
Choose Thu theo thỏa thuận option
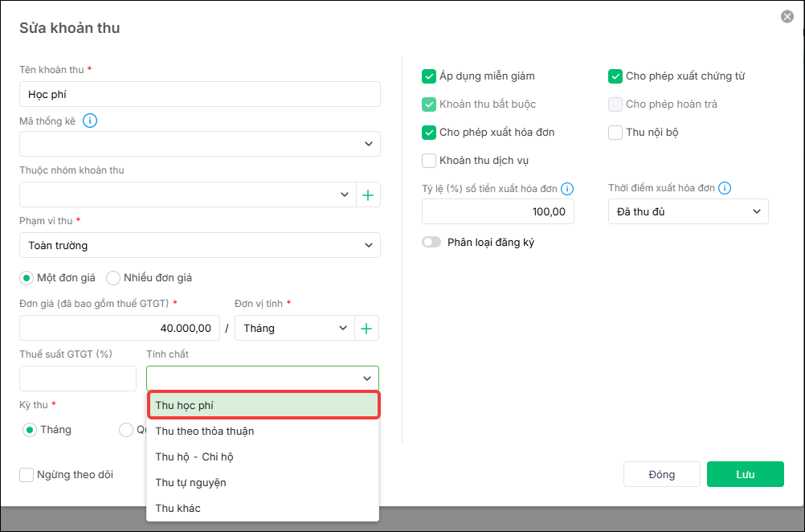[x=263, y=431]
